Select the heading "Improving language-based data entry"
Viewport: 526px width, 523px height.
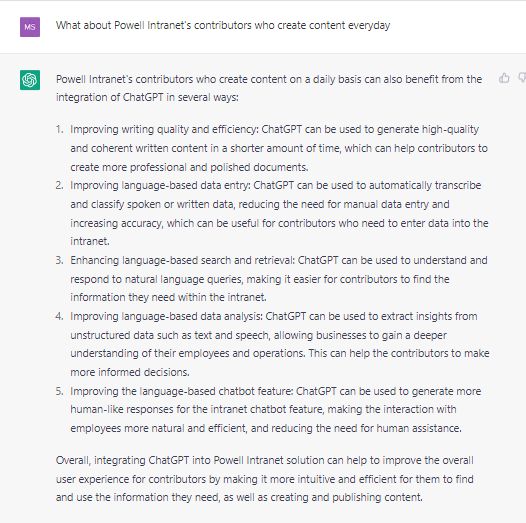(x=159, y=186)
